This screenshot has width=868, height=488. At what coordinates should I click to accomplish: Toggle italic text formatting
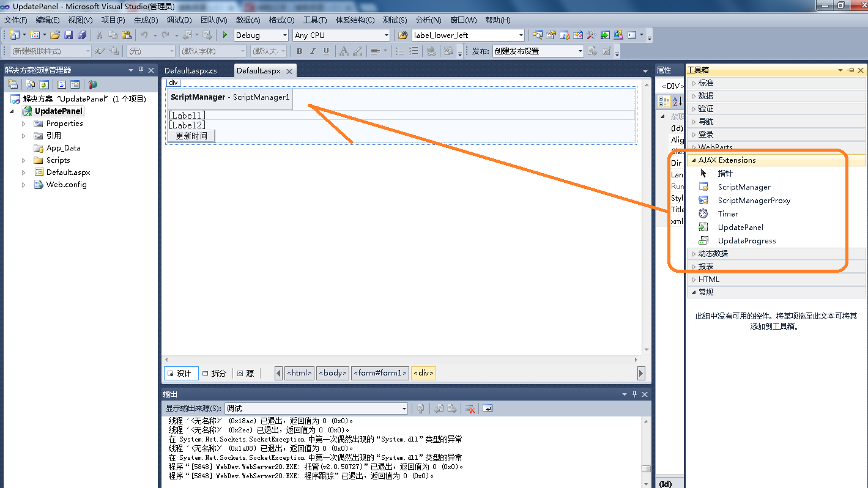[x=313, y=51]
